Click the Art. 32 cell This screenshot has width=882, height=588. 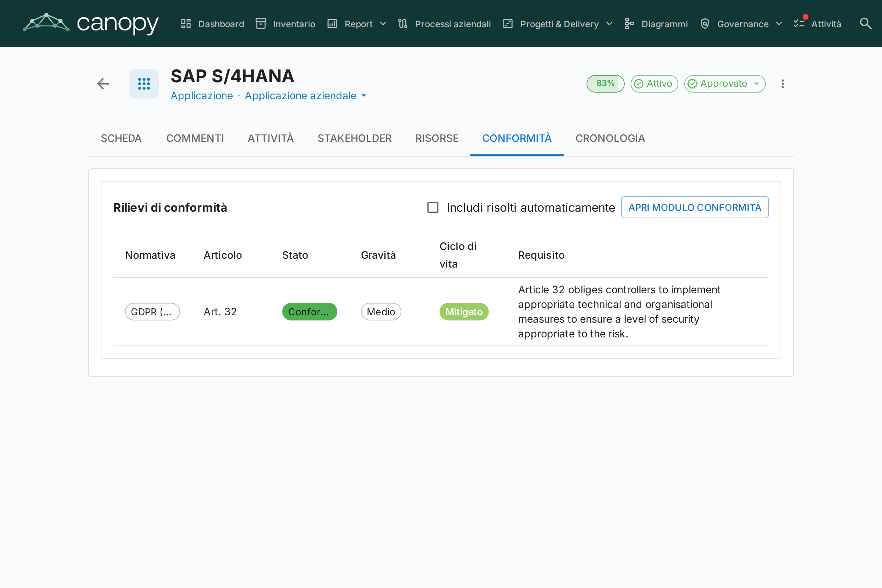220,312
